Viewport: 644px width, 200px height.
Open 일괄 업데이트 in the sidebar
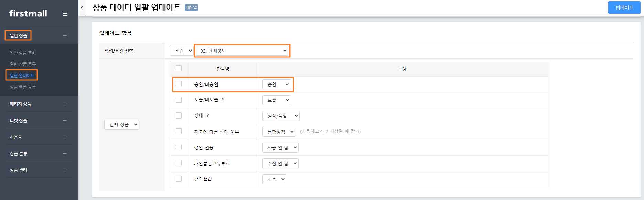(22, 75)
